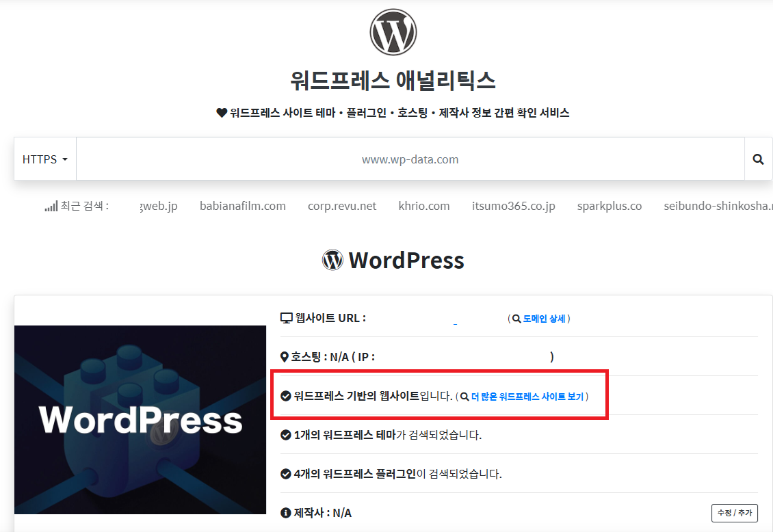The width and height of the screenshot is (773, 532).
Task: Open recent search babianafilm.com
Action: tap(243, 206)
